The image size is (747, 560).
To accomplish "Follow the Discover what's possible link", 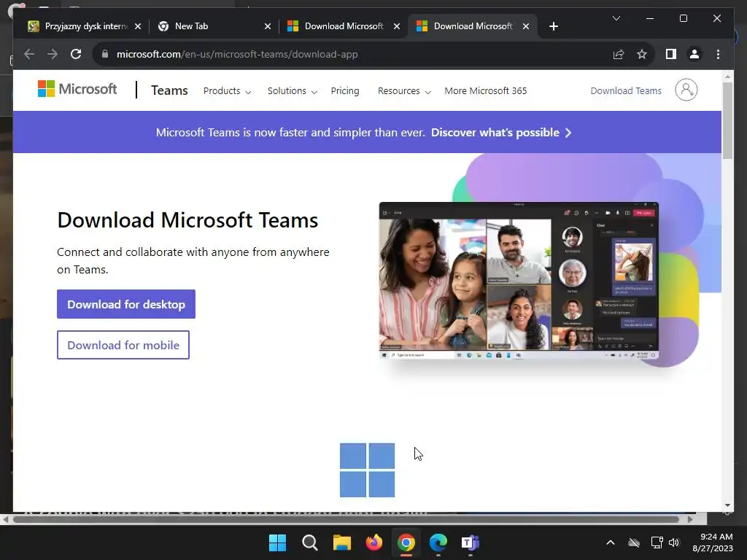I will click(500, 133).
